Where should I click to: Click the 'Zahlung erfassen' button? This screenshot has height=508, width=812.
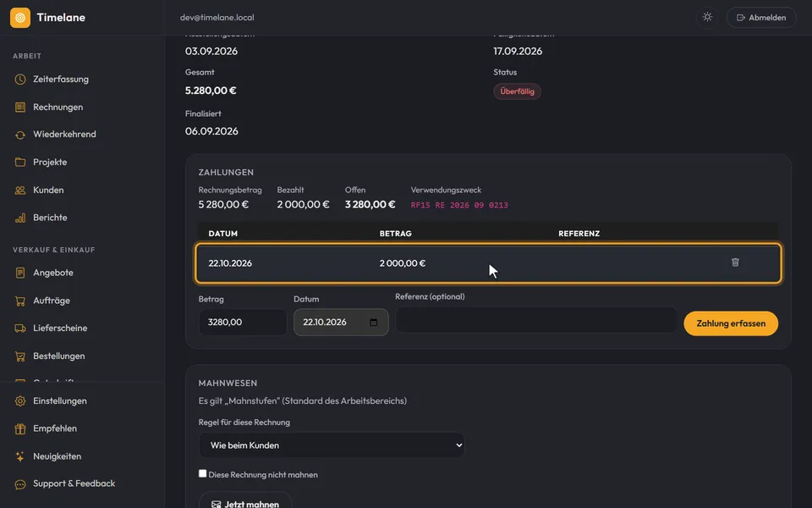click(x=731, y=323)
